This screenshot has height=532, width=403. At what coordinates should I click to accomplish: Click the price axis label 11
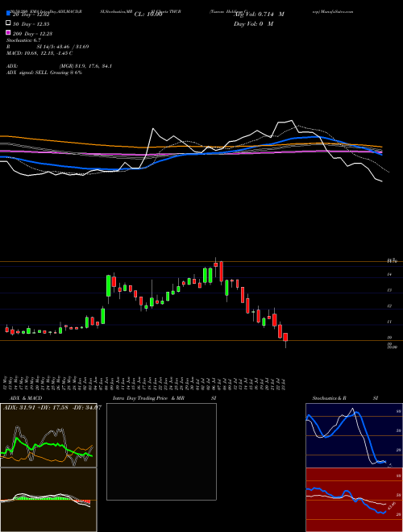click(x=390, y=322)
